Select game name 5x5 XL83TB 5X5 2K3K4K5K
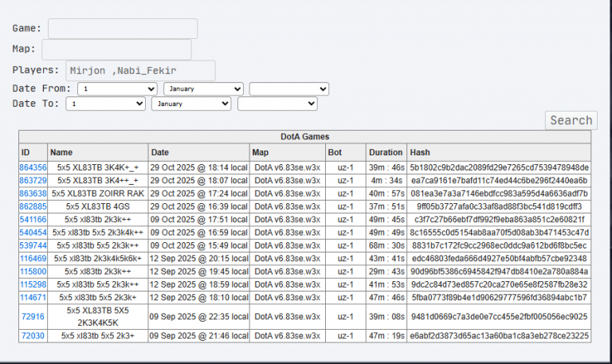This screenshot has width=612, height=364. click(x=97, y=316)
